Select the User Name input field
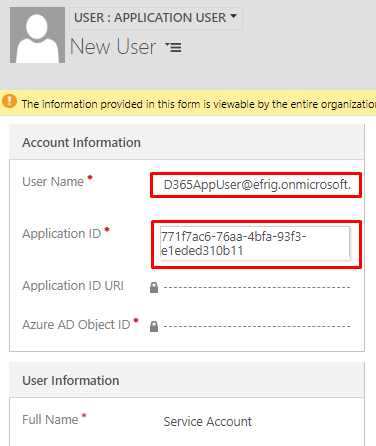Screen dimensions: 376x446 (x=256, y=185)
